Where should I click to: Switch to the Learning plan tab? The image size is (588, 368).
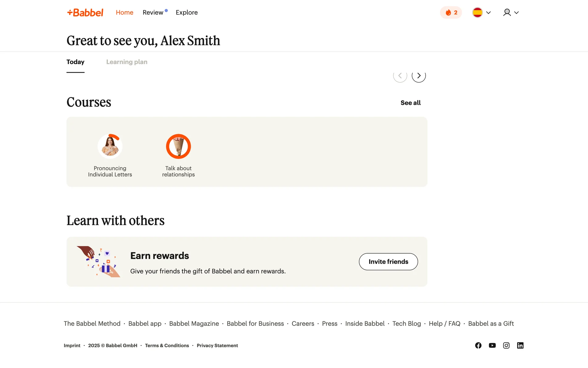pyautogui.click(x=127, y=62)
